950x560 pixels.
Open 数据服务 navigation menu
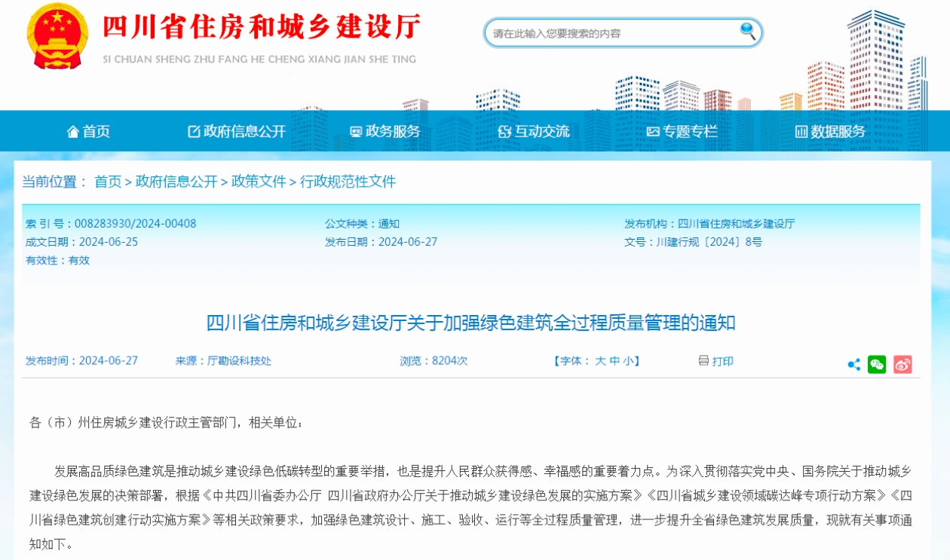coord(830,132)
